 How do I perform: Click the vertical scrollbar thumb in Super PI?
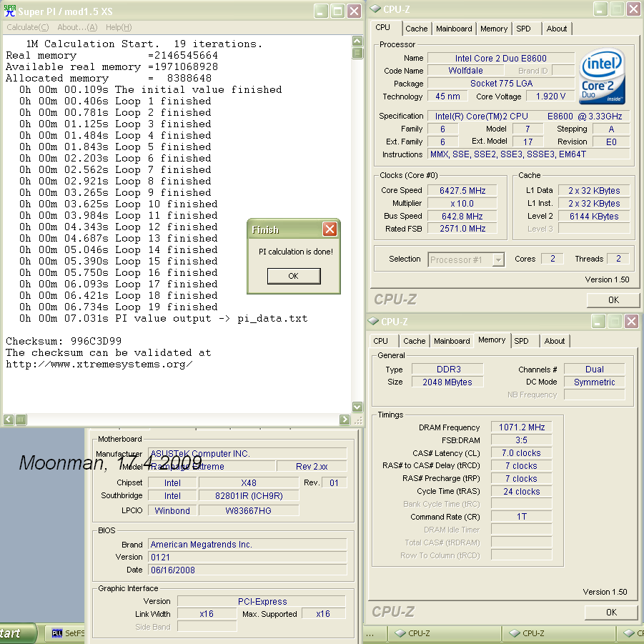pos(357,53)
